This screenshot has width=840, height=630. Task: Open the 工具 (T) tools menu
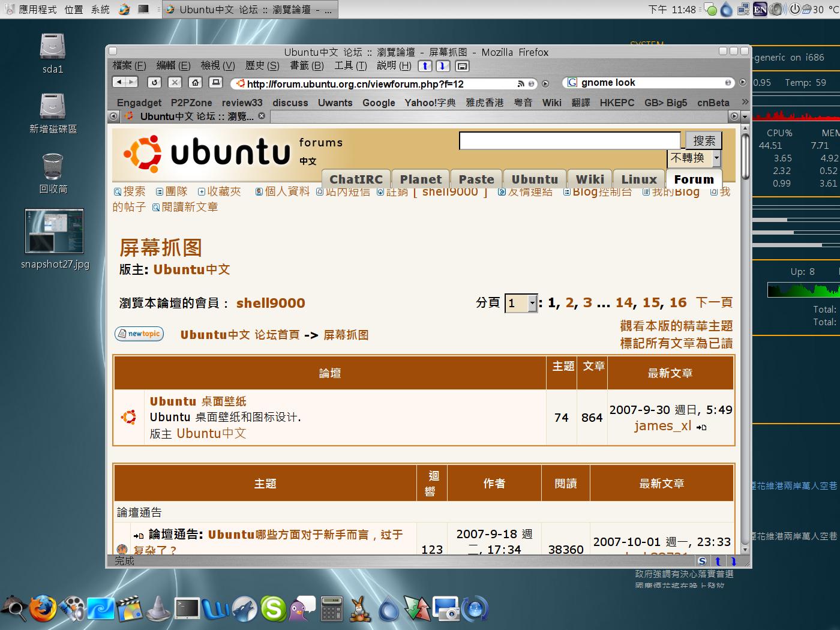click(350, 65)
